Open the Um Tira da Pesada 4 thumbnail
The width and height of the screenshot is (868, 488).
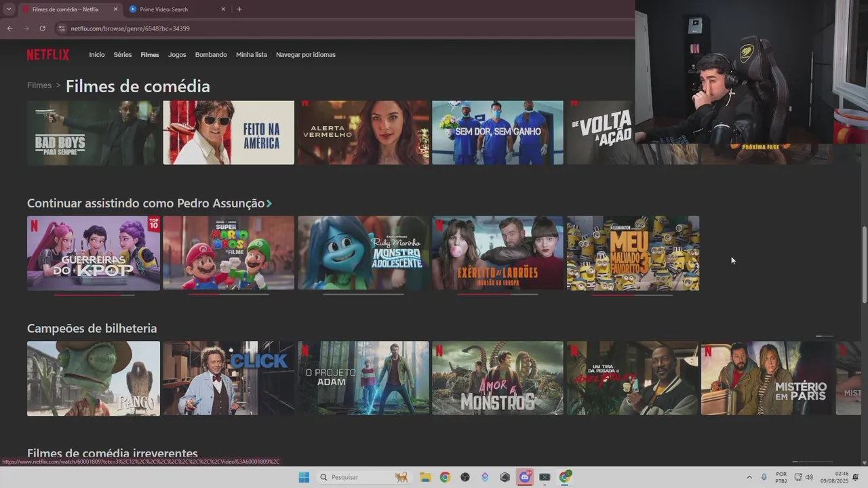coord(633,378)
